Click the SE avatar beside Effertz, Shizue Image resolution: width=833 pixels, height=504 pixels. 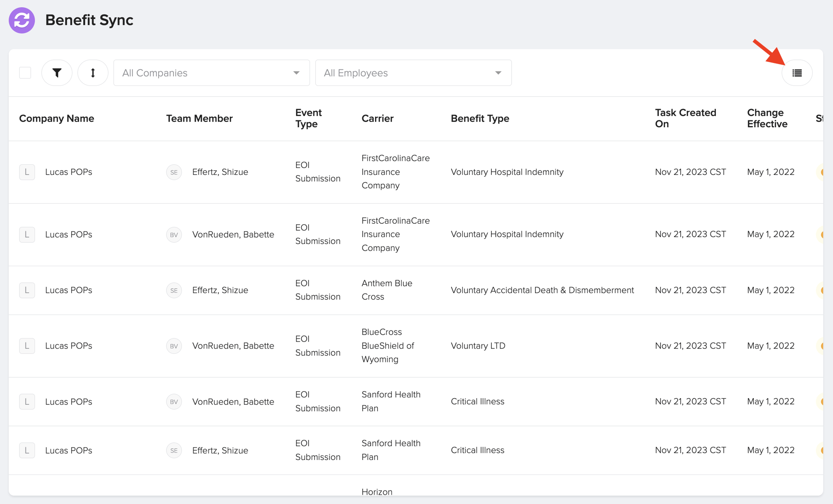[174, 172]
